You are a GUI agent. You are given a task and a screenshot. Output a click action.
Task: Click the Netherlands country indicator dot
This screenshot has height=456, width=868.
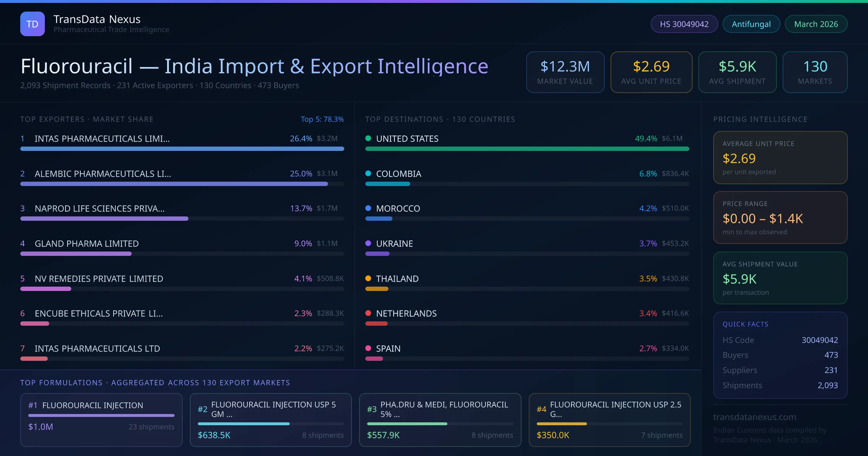point(369,313)
